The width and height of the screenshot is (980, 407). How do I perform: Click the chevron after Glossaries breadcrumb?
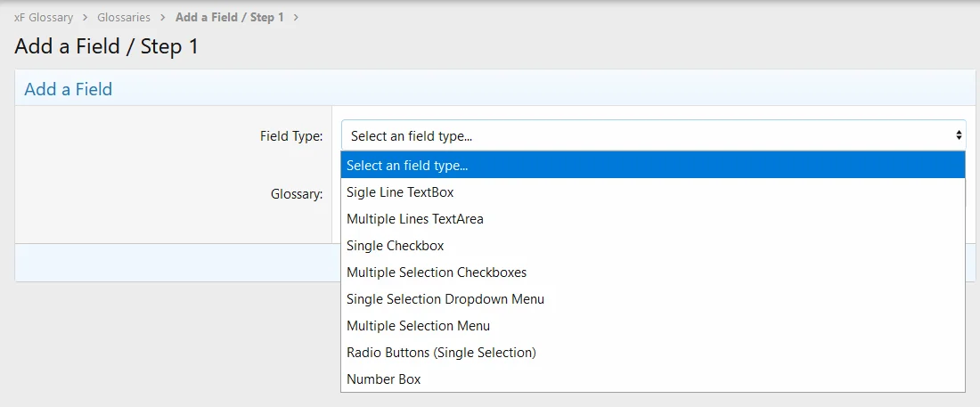(163, 18)
